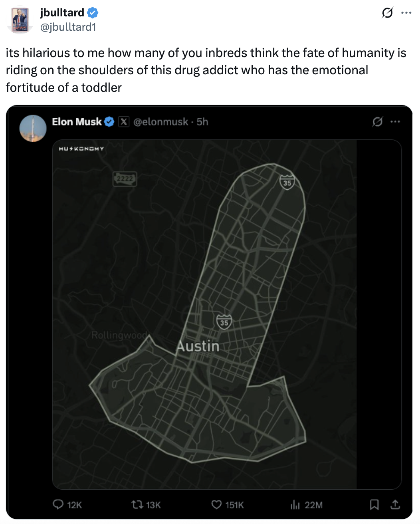The height and width of the screenshot is (524, 420).
Task: Click Elon Musk's verified checkmark badge
Action: click(109, 122)
